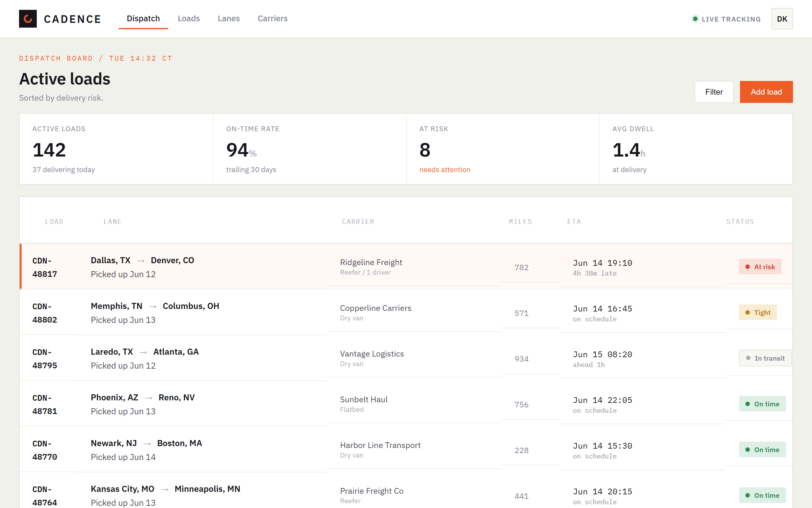Open load CDN-48770
Viewport: 812px width, 508px height.
point(45,450)
